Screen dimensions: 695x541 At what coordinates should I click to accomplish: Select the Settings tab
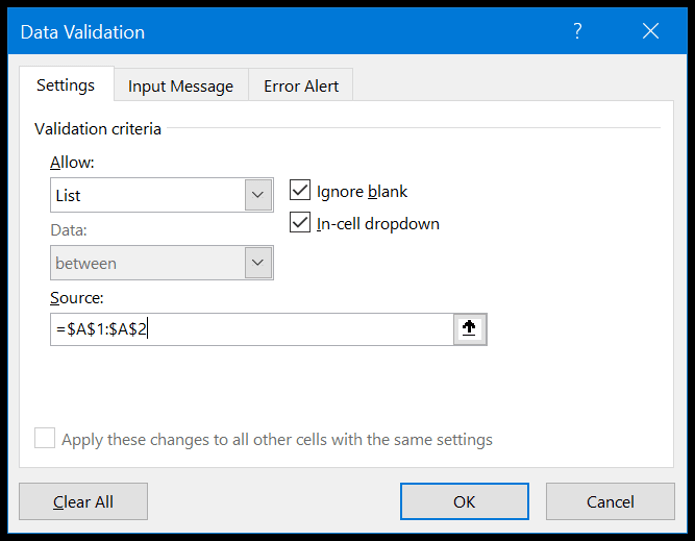[x=66, y=85]
